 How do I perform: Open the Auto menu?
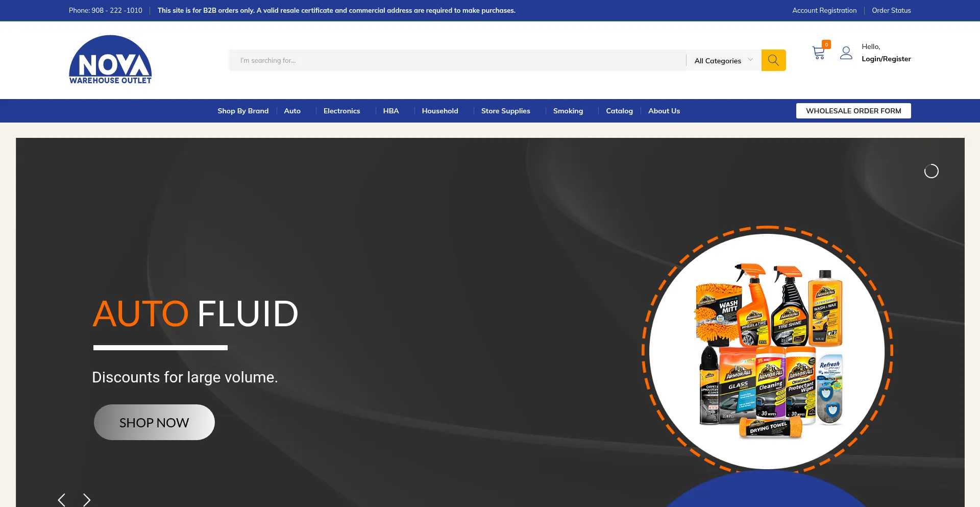coord(292,111)
